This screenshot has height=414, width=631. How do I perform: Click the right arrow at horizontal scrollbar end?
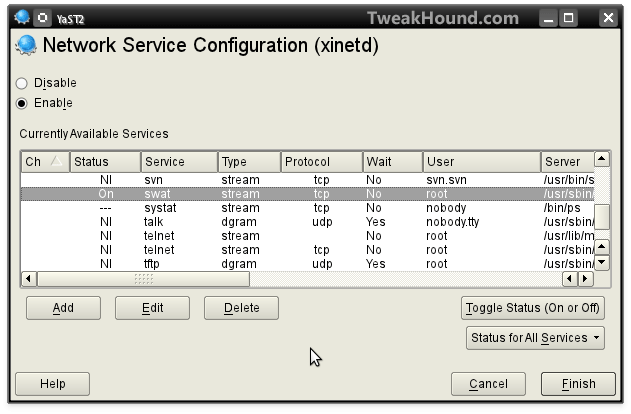tap(586, 278)
